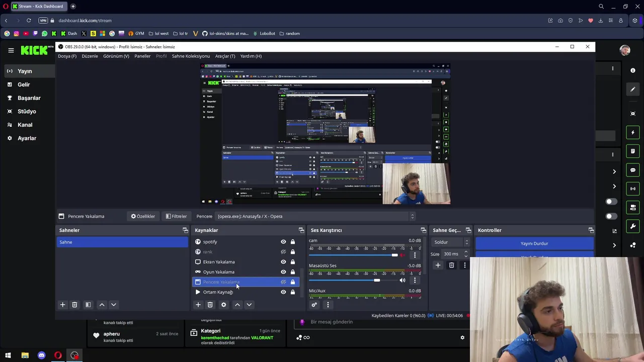
Task: Open the Pencere window selection dropdown
Action: (x=315, y=216)
